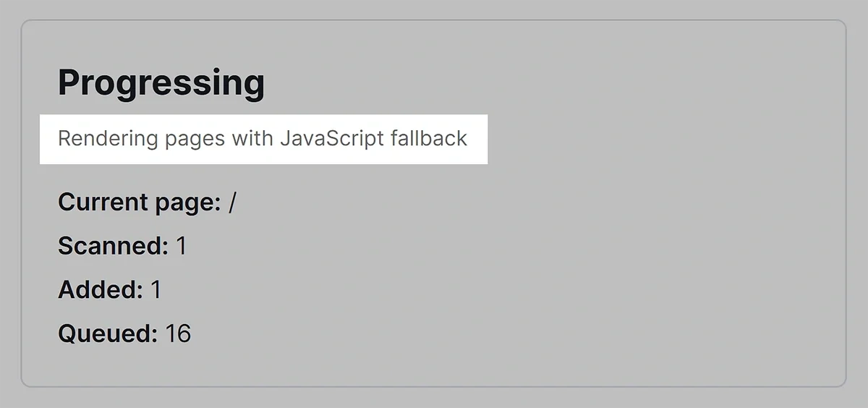The width and height of the screenshot is (868, 408).
Task: Click the letter P starting Progressing heading
Action: (70, 82)
